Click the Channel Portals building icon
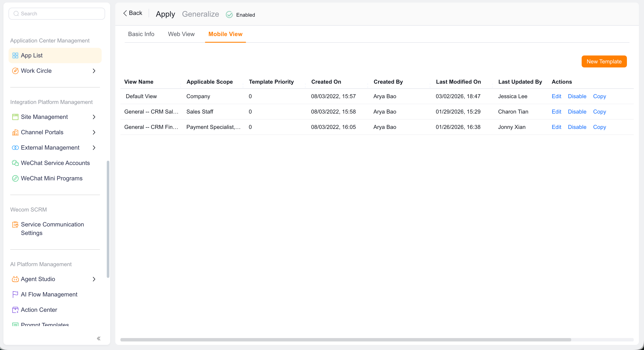Viewport: 644px width, 350px height. [15, 132]
